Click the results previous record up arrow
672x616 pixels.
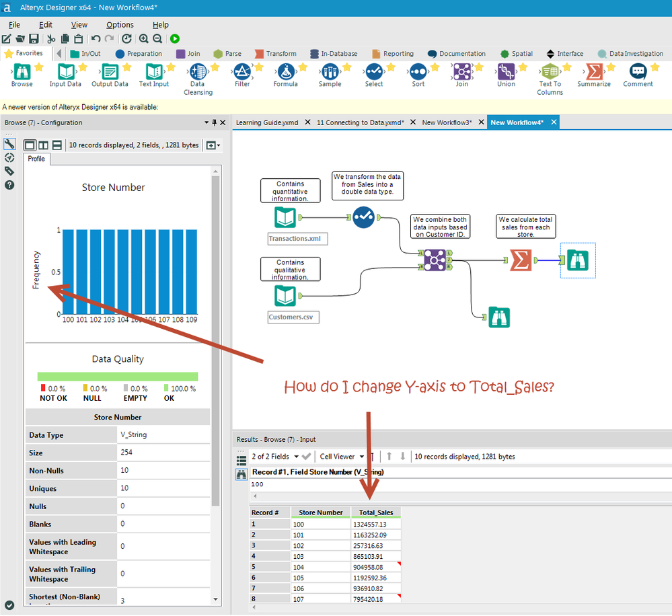coord(389,457)
